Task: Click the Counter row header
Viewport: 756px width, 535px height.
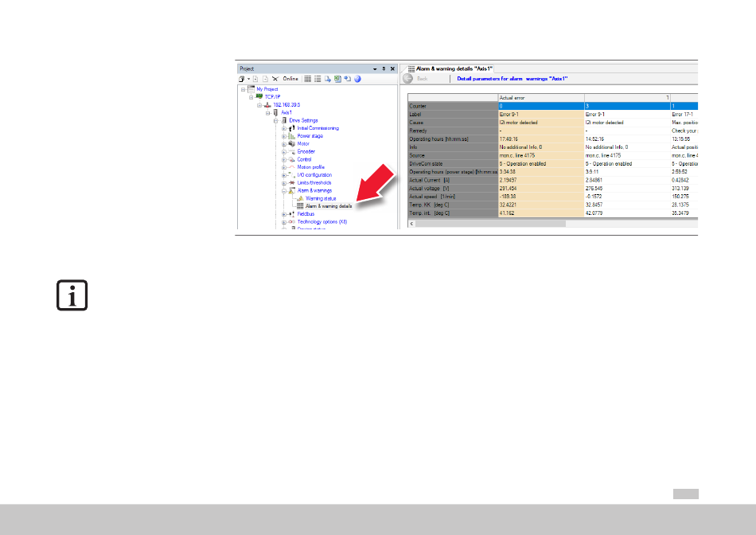Action: point(453,106)
